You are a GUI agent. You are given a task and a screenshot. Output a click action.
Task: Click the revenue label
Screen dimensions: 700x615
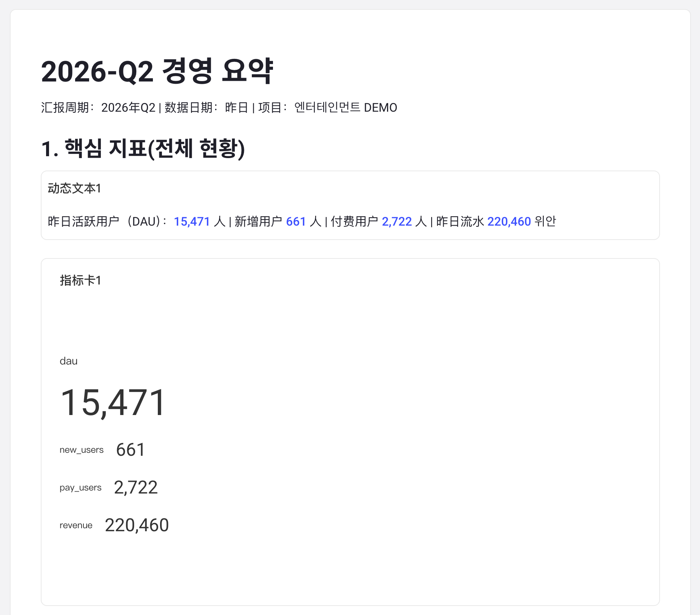point(76,525)
